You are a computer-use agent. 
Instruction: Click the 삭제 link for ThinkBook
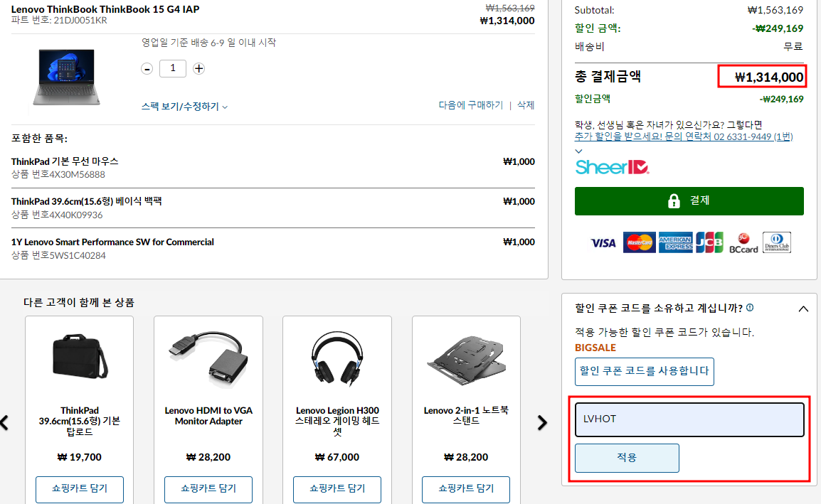pos(526,105)
